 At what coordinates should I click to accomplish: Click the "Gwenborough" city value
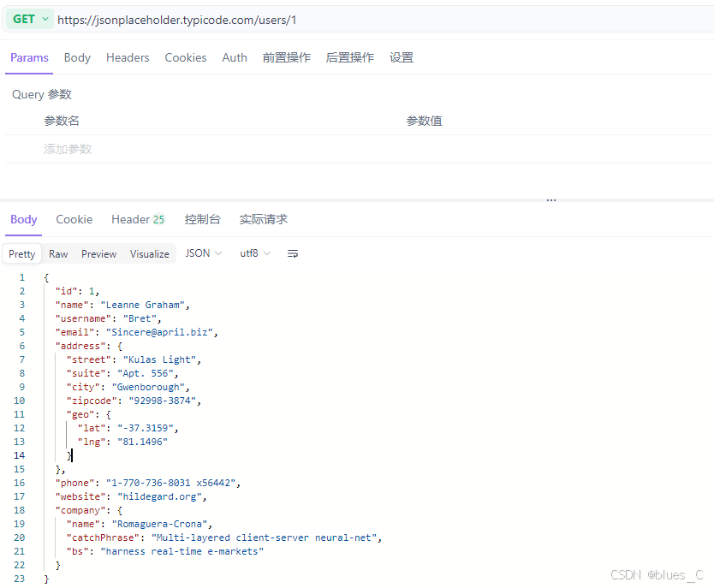[148, 387]
